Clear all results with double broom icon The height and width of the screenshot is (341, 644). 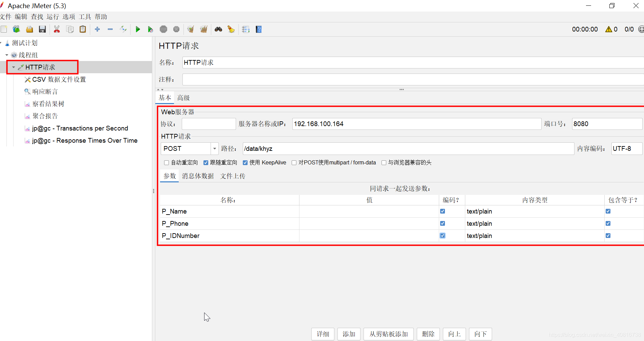203,29
